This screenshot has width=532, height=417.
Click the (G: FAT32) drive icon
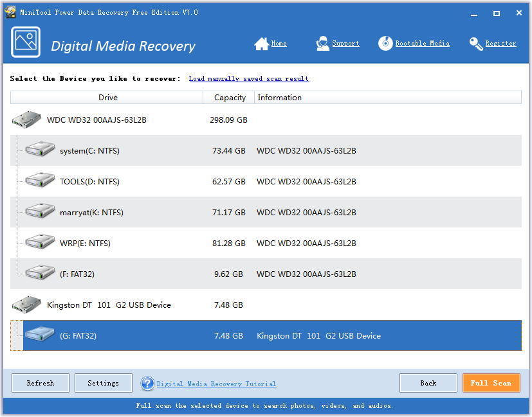coord(40,334)
